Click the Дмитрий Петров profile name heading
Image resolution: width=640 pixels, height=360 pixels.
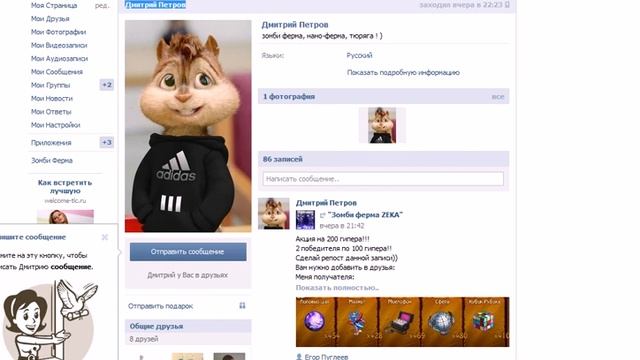pos(295,24)
